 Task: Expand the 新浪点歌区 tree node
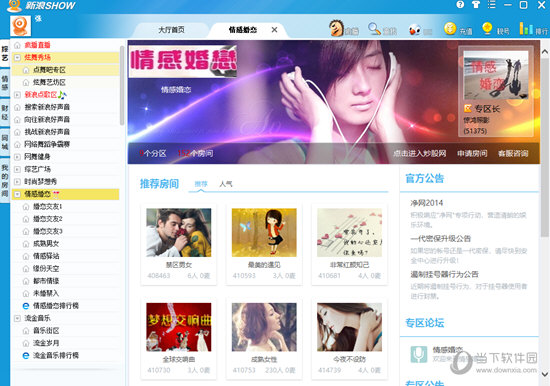click(17, 95)
